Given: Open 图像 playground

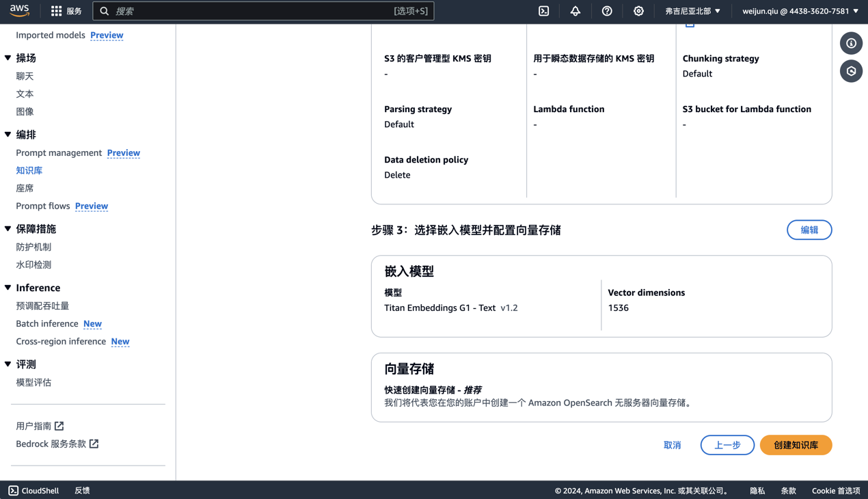Looking at the screenshot, I should point(25,111).
